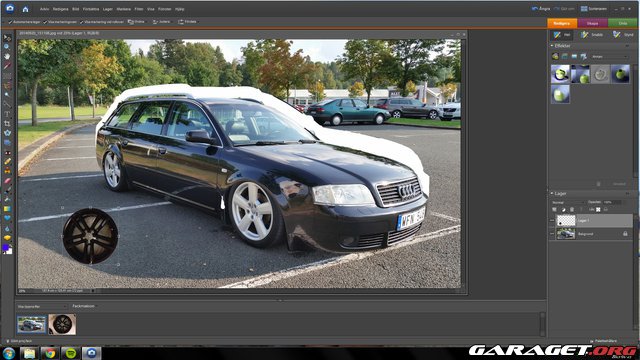Show Filters in Effekter panel
The height and width of the screenshot is (360, 640).
[555, 56]
